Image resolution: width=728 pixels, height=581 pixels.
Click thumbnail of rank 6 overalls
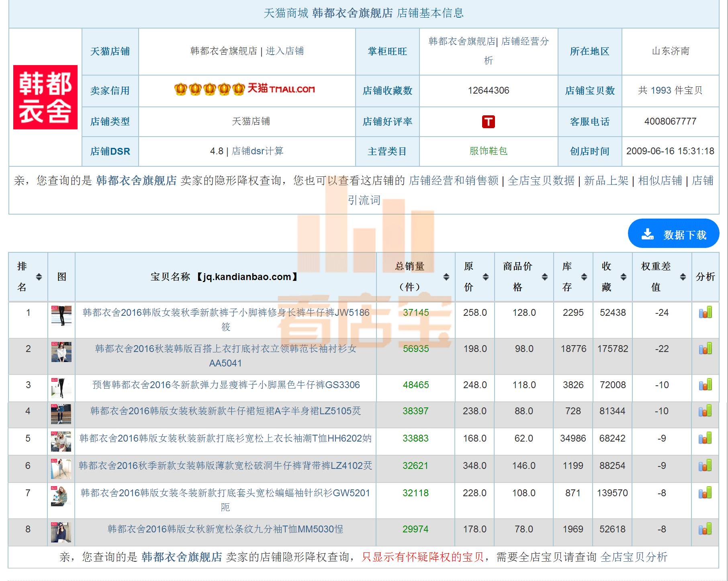click(61, 469)
